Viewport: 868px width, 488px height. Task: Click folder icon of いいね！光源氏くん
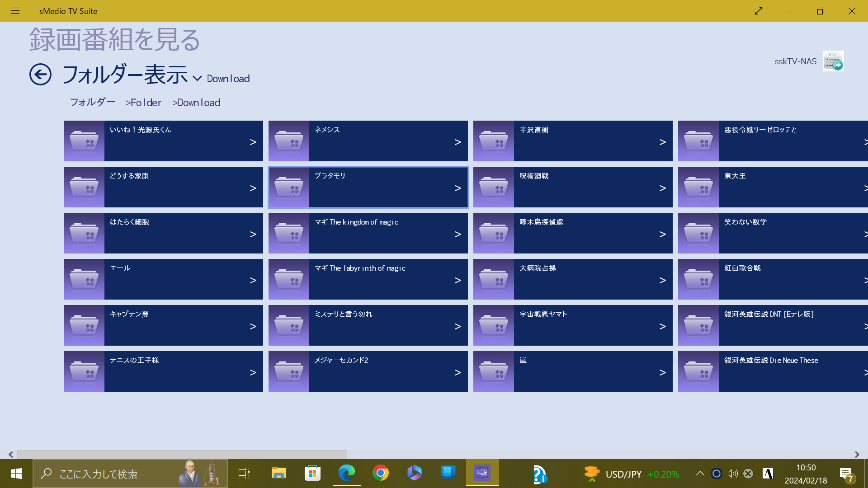click(84, 141)
